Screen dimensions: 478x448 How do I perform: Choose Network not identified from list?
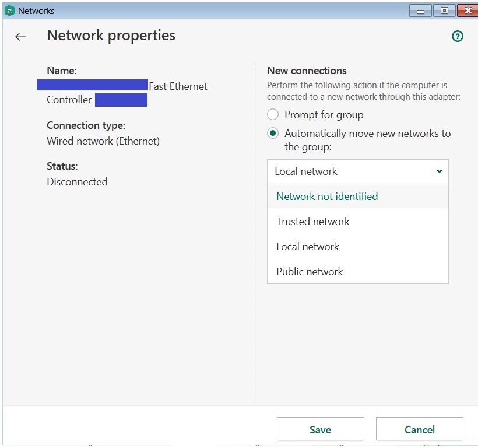tap(327, 197)
